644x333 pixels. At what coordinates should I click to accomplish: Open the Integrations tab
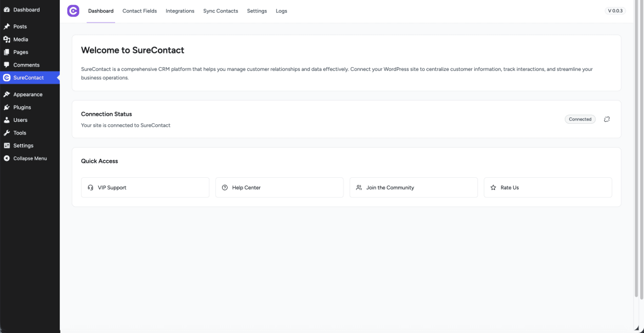click(180, 11)
